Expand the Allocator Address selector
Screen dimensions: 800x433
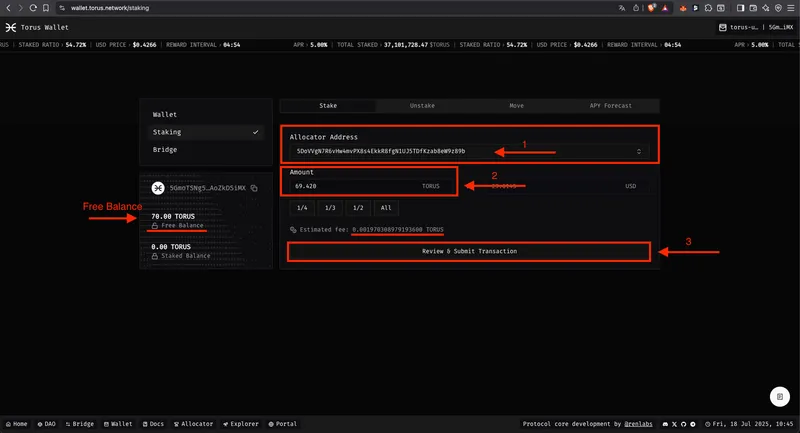[x=639, y=152]
